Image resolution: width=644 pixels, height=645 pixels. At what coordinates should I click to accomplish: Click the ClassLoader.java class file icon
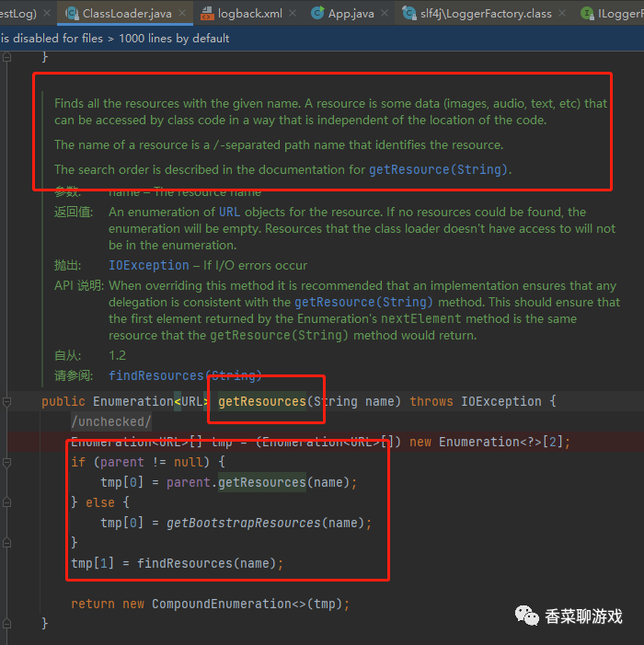72,14
